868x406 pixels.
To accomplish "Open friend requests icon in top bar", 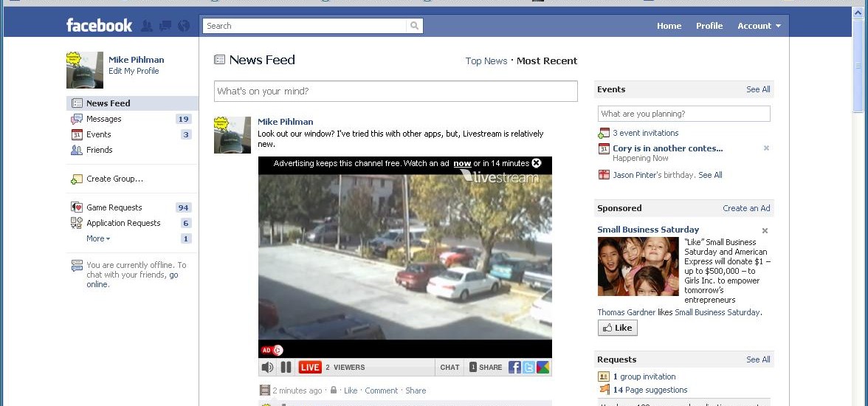I will point(147,26).
